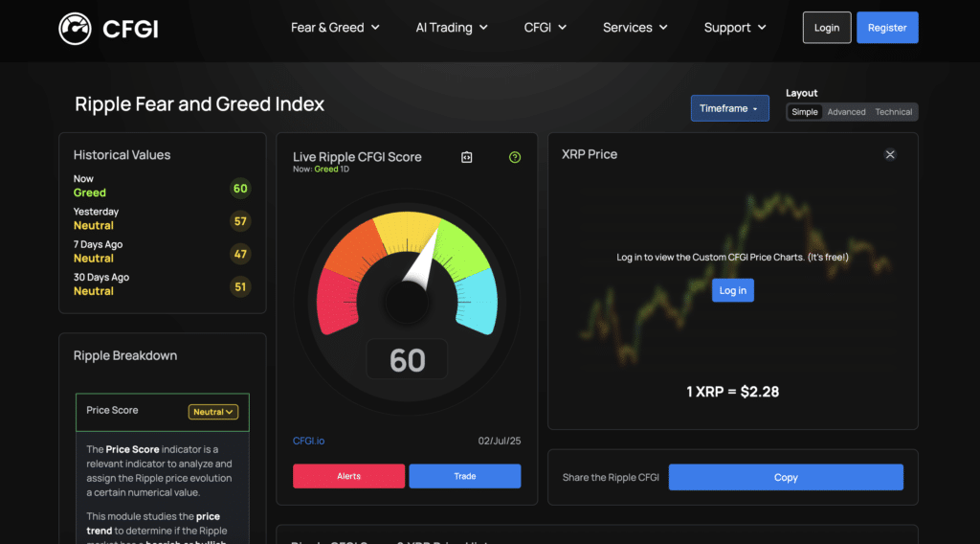The width and height of the screenshot is (980, 544).
Task: Click the Ripple Breakdown heading
Action: (125, 355)
